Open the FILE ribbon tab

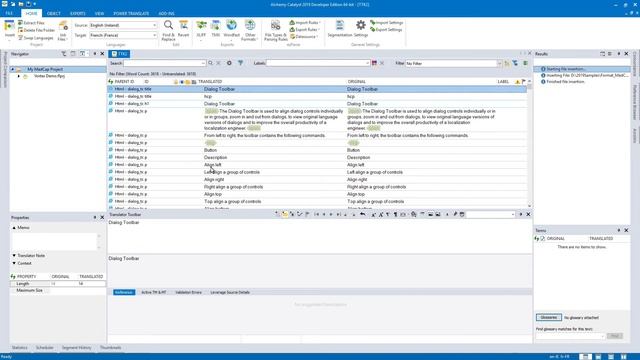(9, 13)
